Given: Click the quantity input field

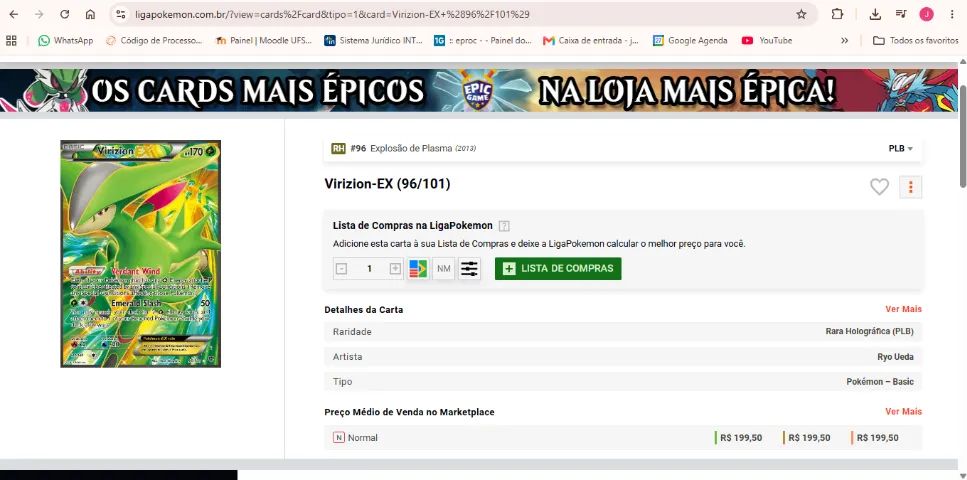Looking at the screenshot, I should 369,268.
